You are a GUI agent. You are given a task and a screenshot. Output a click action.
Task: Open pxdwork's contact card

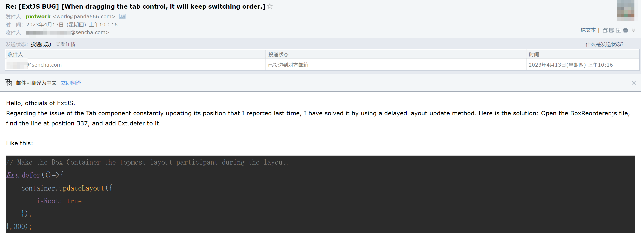point(122,16)
